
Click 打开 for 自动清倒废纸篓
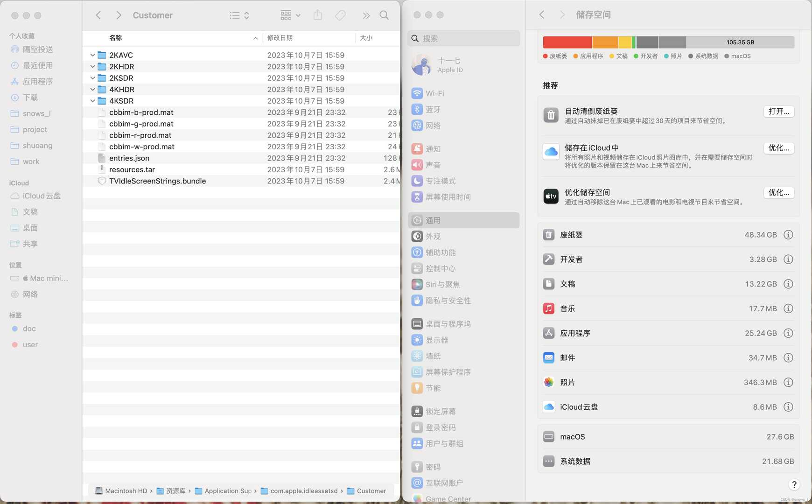779,112
